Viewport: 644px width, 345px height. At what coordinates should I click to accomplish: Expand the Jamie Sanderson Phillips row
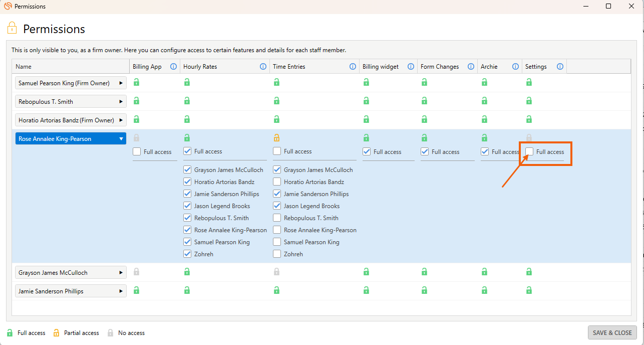pyautogui.click(x=71, y=291)
